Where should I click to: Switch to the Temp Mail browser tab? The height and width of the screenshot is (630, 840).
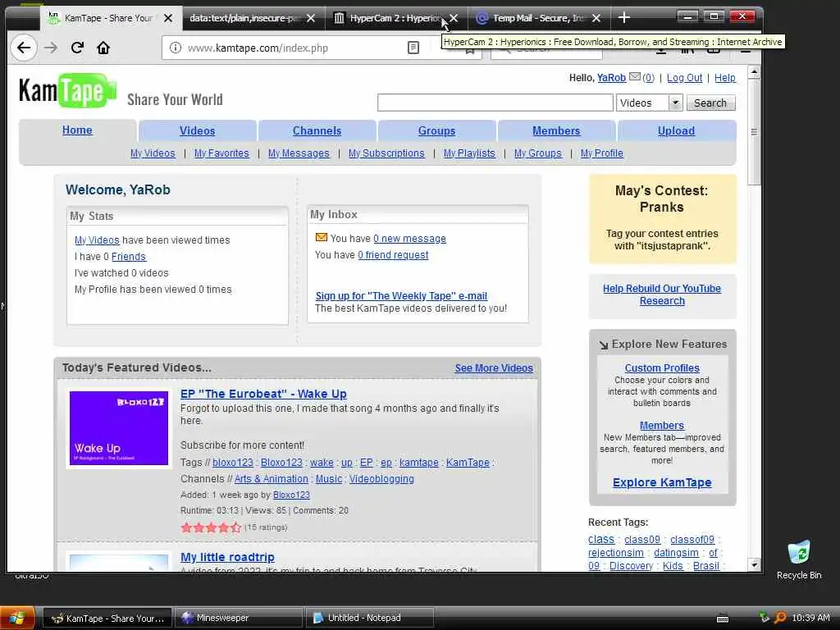(537, 18)
